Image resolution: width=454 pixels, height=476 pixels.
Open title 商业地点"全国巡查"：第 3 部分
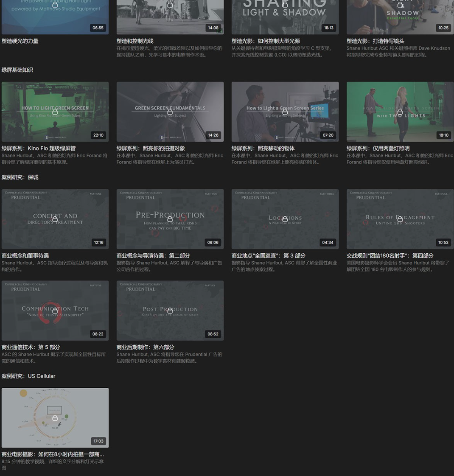point(269,256)
